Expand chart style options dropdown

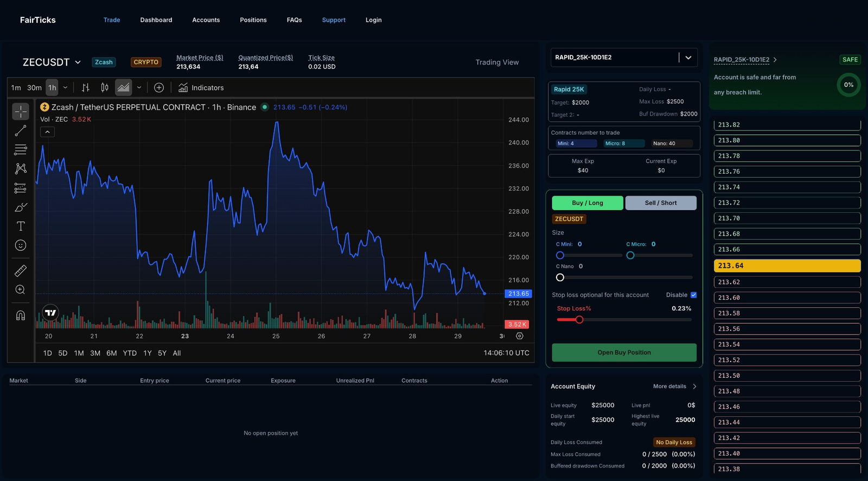pos(139,87)
